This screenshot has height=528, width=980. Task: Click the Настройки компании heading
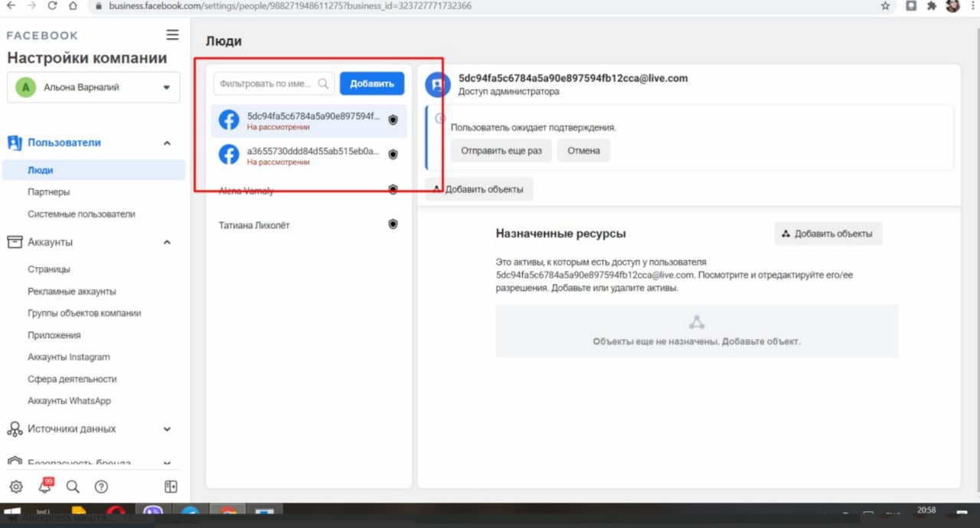87,59
